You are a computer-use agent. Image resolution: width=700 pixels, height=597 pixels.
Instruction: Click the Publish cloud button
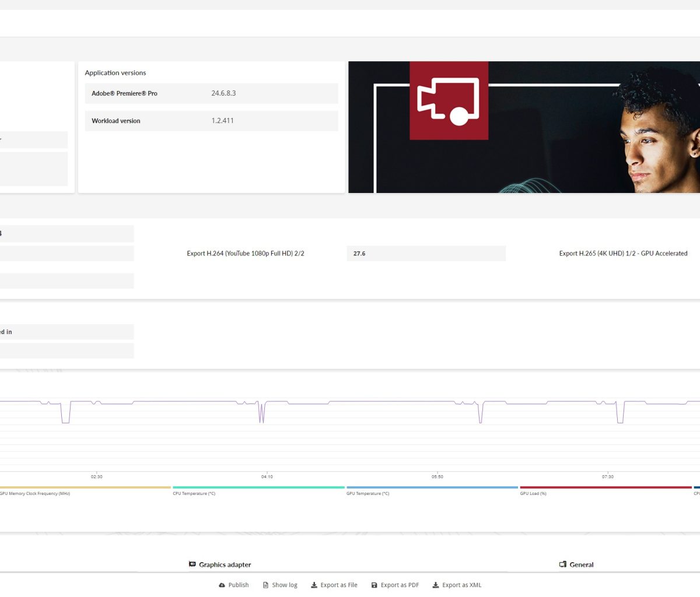[x=234, y=585]
